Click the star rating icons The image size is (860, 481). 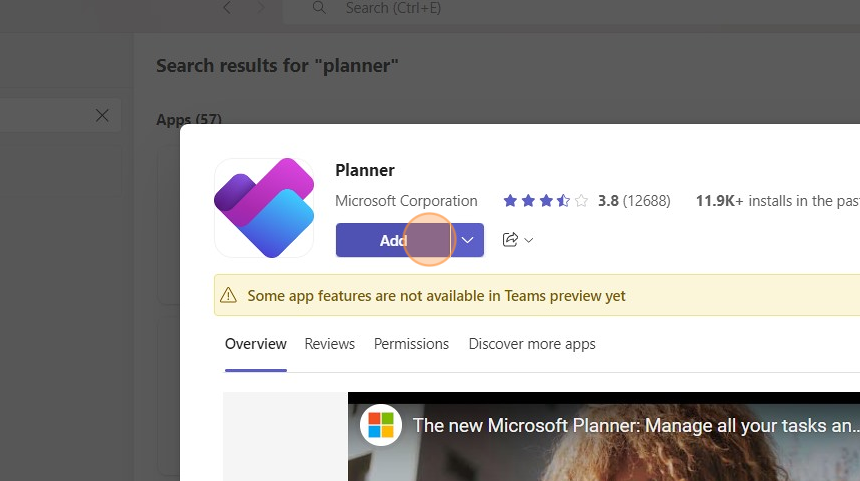545,201
